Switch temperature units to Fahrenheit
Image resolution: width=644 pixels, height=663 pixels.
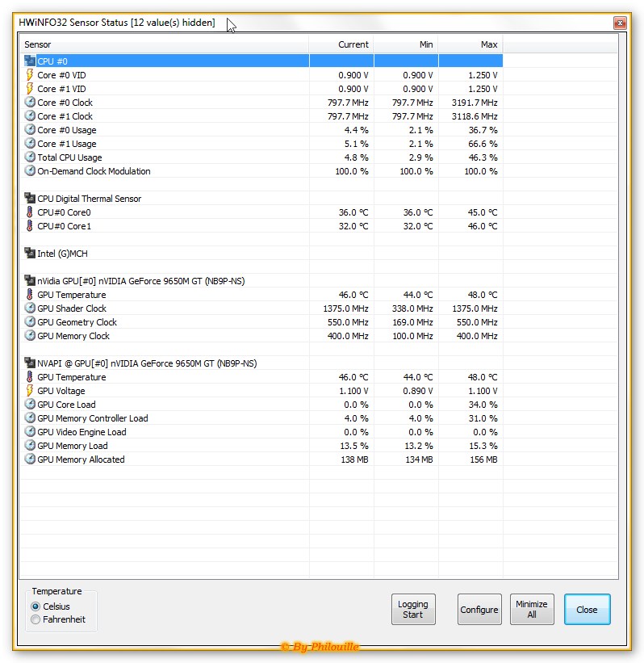click(x=36, y=619)
